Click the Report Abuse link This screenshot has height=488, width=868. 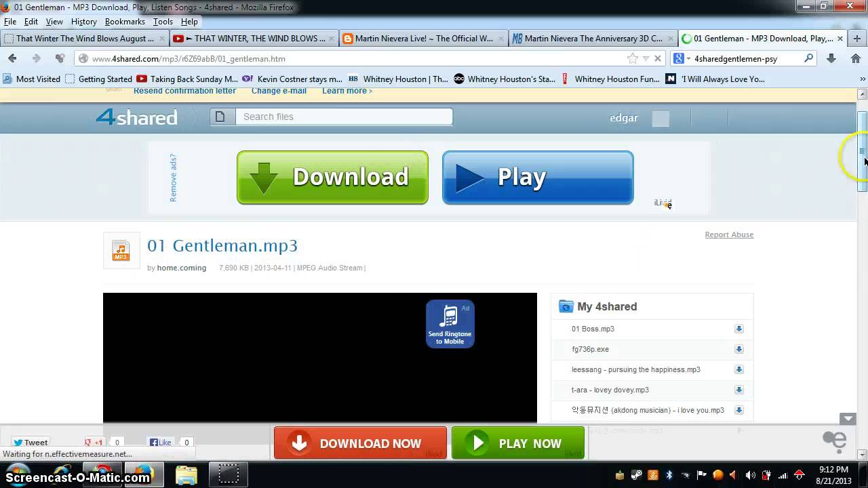(729, 235)
